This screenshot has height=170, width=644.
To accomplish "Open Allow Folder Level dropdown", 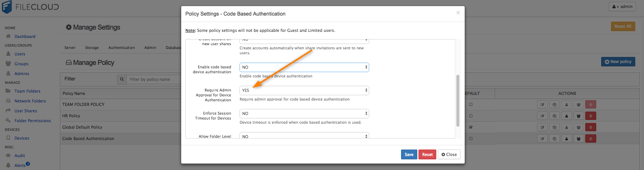I will 304,135.
